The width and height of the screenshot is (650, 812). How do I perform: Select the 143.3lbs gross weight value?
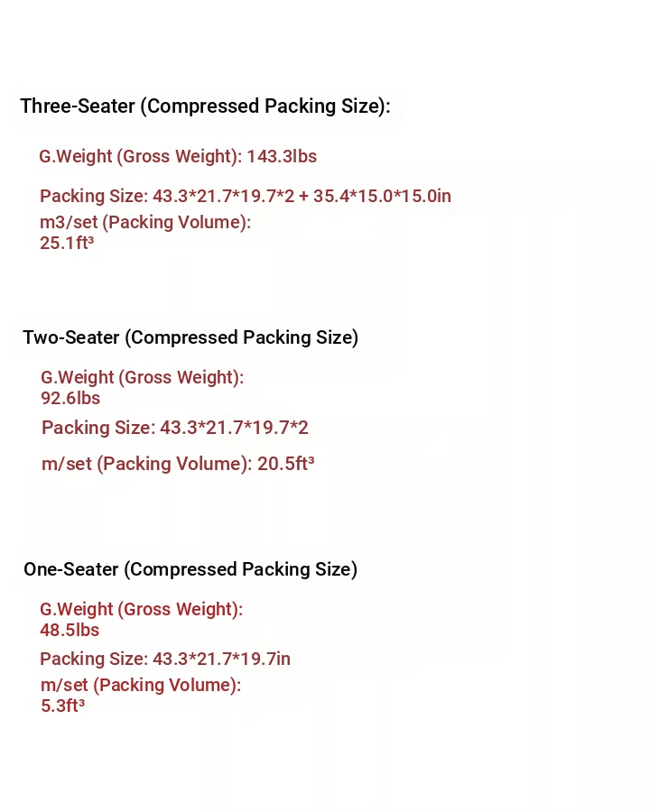coord(282,157)
